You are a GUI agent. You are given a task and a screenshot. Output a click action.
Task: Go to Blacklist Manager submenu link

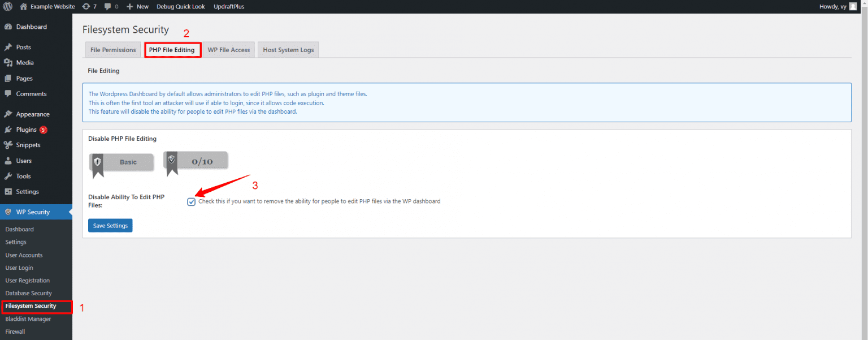(x=28, y=319)
